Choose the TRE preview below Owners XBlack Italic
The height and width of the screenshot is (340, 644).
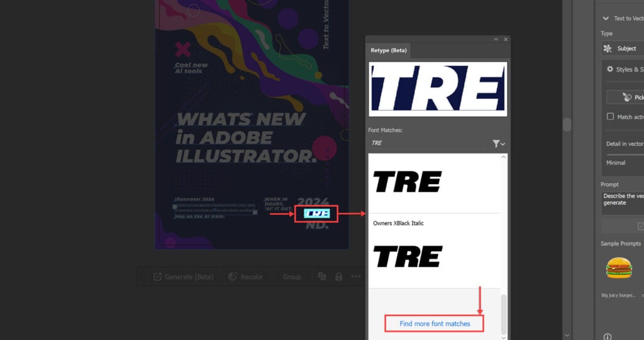pyautogui.click(x=408, y=256)
